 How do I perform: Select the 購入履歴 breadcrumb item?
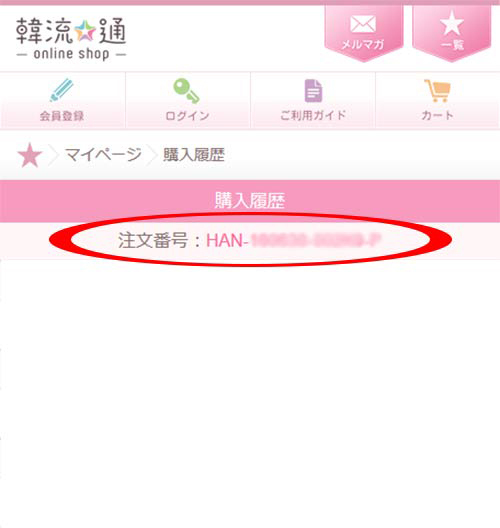[194, 155]
